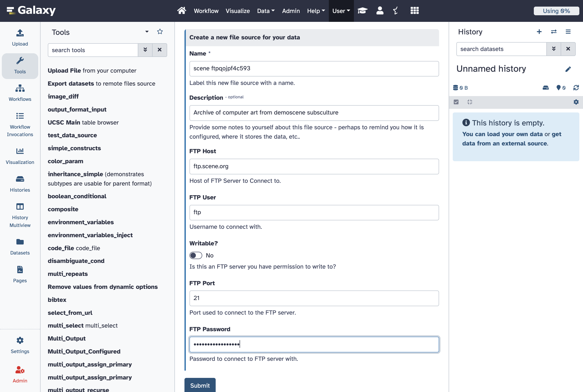Create a new history with the plus icon
The width and height of the screenshot is (583, 392).
539,32
